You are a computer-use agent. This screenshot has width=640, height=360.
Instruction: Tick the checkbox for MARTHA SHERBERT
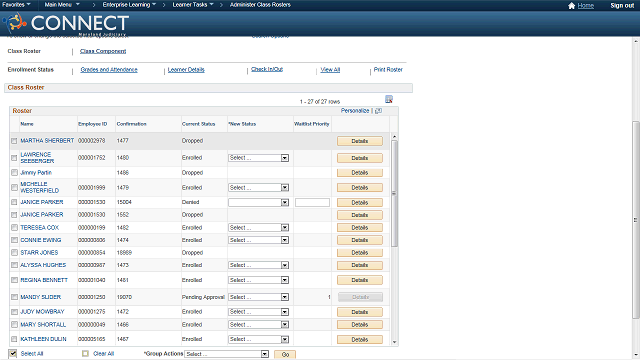[14, 141]
